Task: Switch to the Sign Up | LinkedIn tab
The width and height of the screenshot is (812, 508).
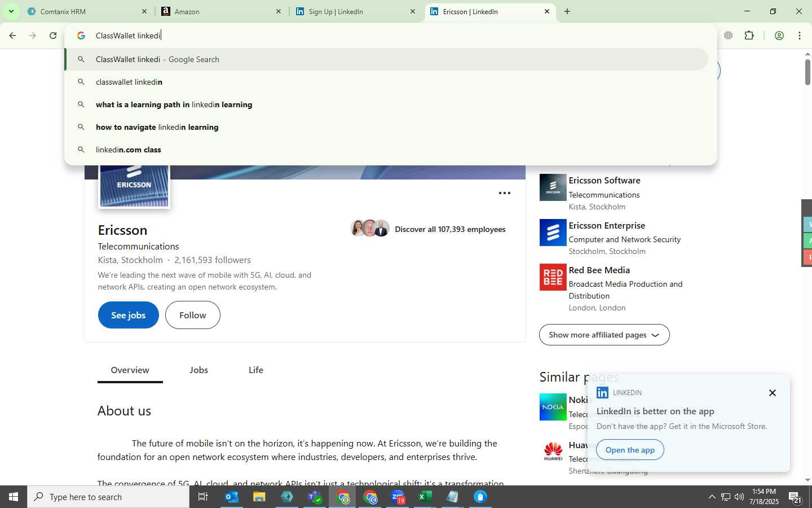Action: tap(355, 11)
